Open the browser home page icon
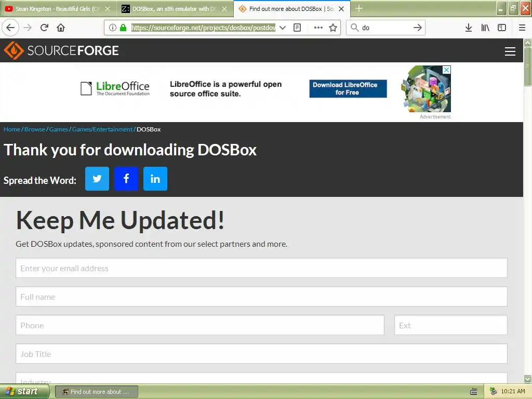Viewport: 532px width, 399px height. click(x=61, y=28)
